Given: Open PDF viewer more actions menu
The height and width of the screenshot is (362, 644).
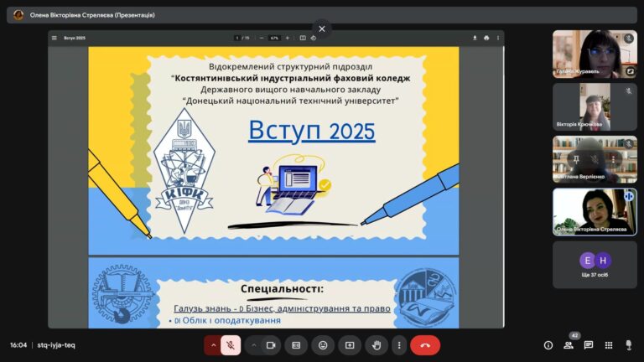Looking at the screenshot, I should click(498, 38).
